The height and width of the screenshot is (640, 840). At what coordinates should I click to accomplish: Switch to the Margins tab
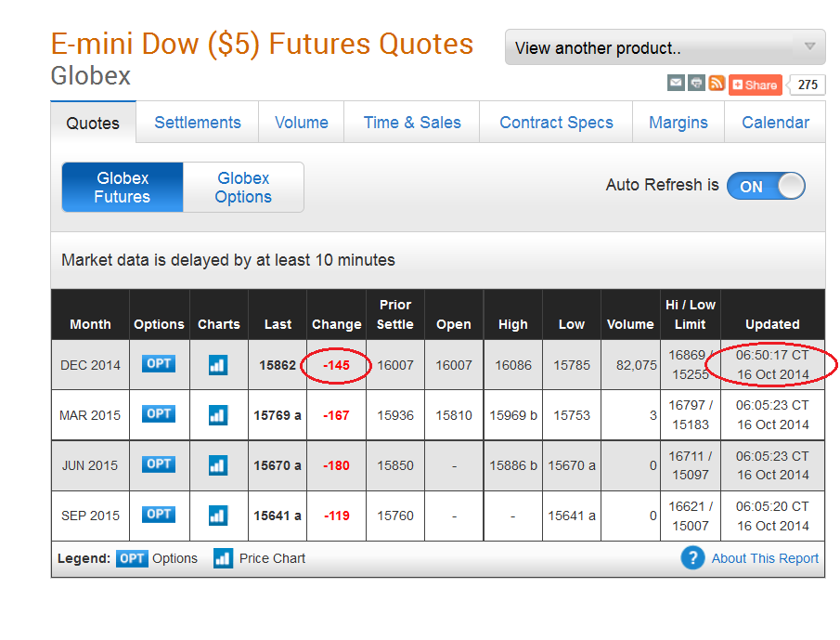click(x=678, y=123)
